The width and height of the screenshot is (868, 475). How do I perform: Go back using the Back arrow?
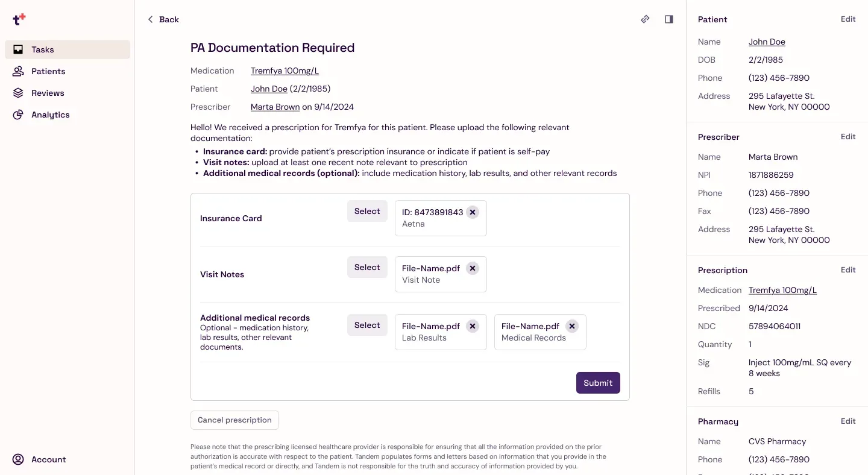[163, 19]
